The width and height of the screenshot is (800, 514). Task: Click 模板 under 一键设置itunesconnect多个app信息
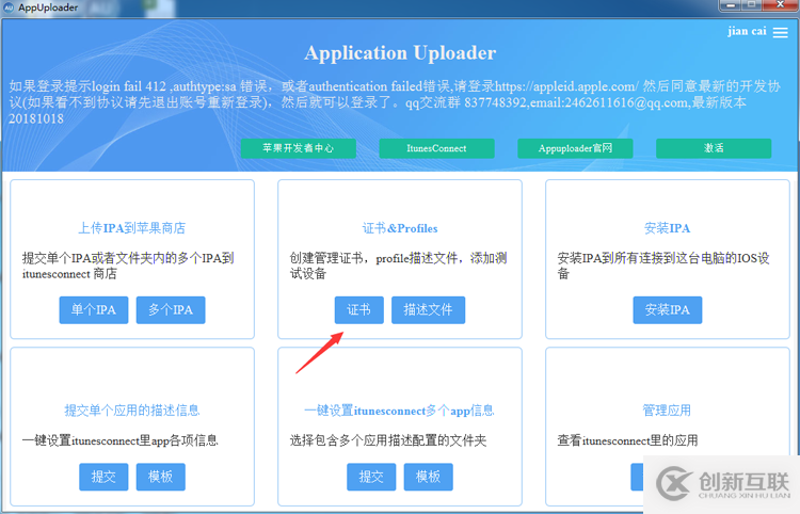[x=428, y=477]
